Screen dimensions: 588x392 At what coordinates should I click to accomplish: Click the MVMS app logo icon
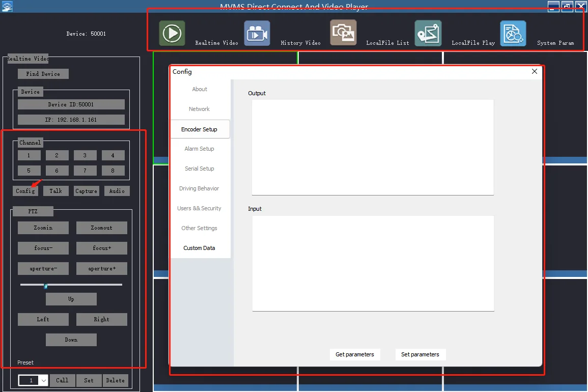coord(7,6)
